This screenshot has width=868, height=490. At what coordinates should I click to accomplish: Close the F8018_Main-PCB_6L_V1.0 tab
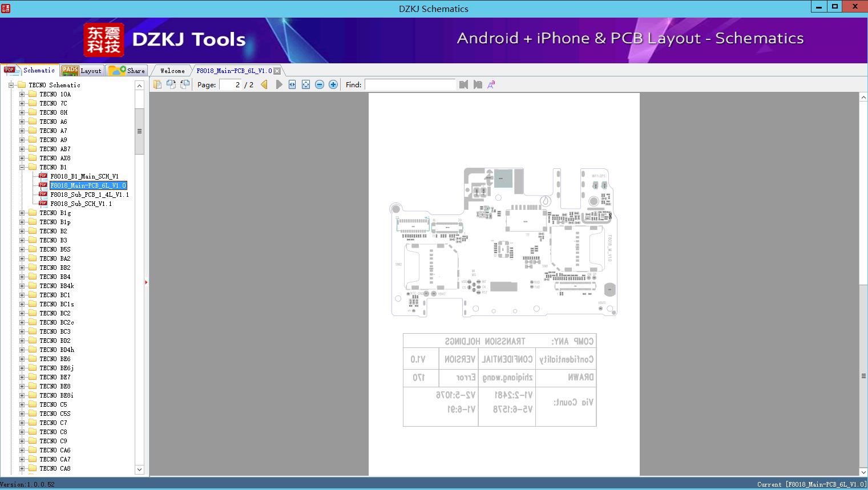277,71
